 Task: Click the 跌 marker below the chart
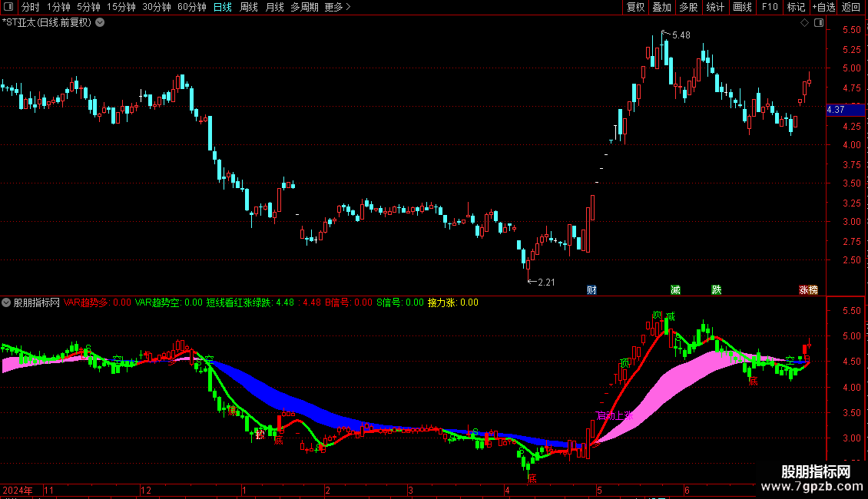pyautogui.click(x=717, y=290)
